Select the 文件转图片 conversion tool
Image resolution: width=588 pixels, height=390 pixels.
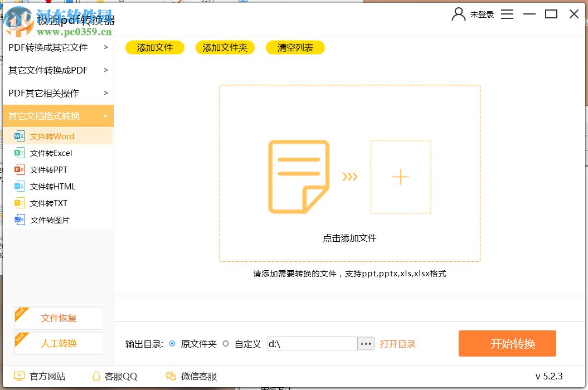click(50, 220)
